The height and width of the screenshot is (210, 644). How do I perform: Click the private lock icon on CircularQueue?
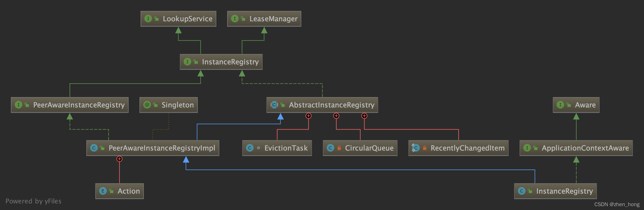(339, 148)
